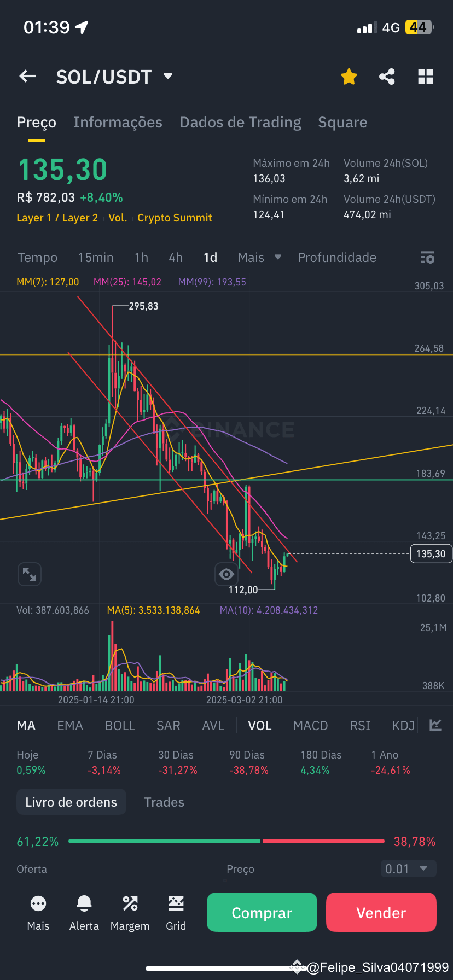Enable the MA indicator
Viewport: 453px width, 980px height.
[26, 726]
